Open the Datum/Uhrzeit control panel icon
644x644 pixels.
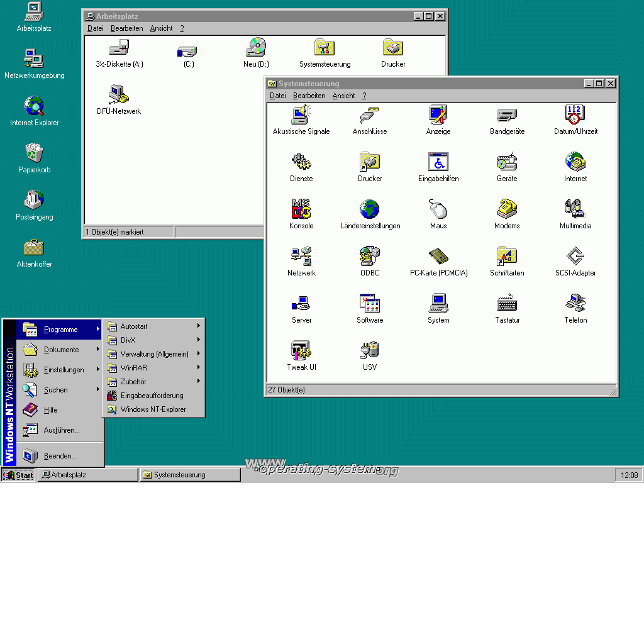point(575,115)
